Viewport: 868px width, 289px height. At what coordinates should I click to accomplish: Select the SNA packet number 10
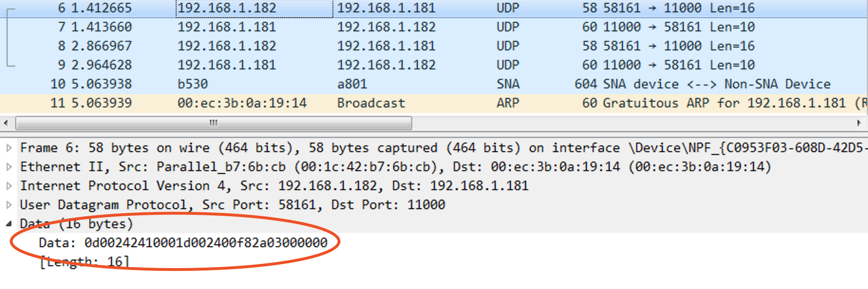(434, 84)
